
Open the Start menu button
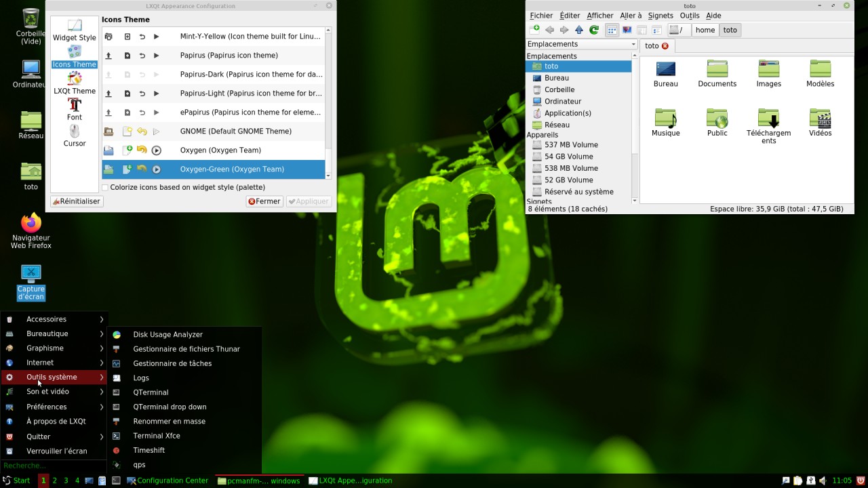[17, 481]
